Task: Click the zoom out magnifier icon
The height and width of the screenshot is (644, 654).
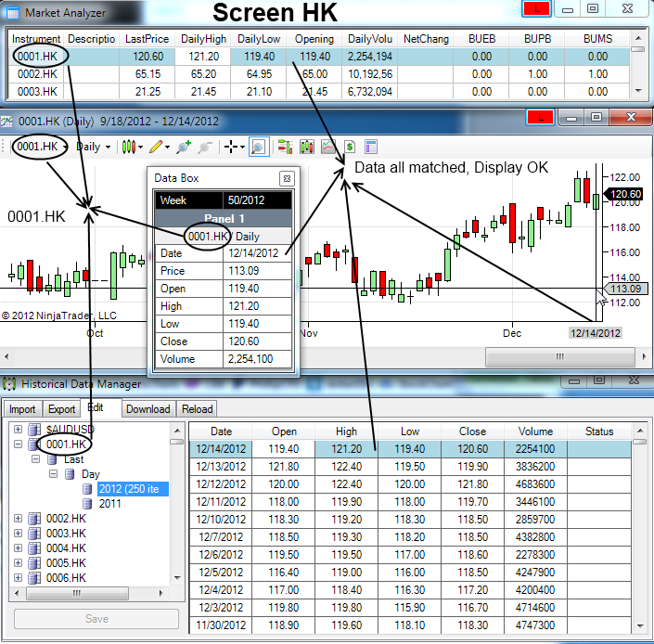Action: tap(205, 147)
